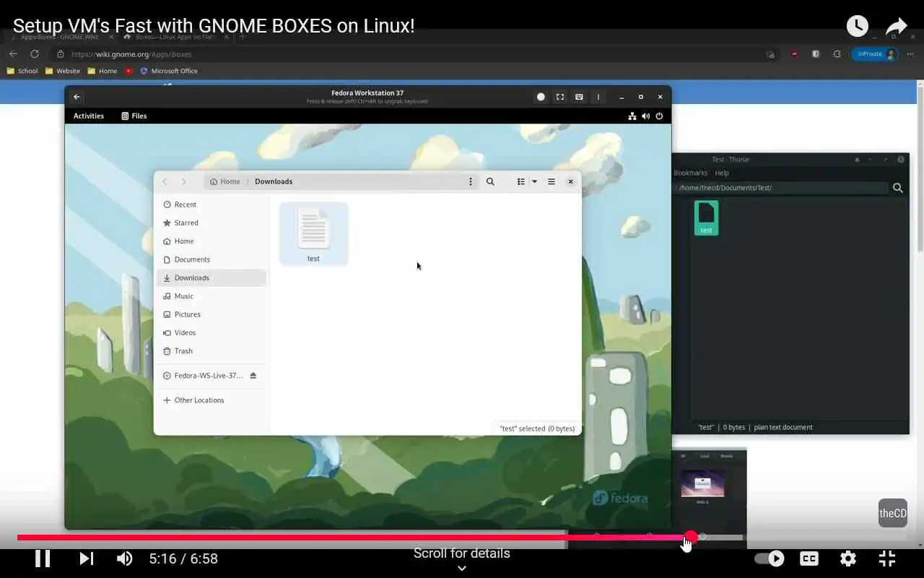Open the YouTube bookmark icon
Image resolution: width=924 pixels, height=578 pixels.
coord(128,71)
